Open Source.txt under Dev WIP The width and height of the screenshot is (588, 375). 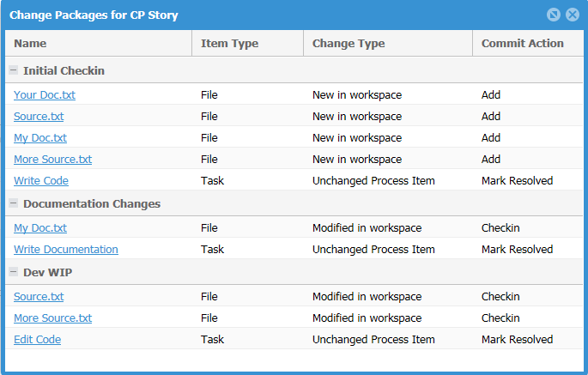[x=39, y=297]
